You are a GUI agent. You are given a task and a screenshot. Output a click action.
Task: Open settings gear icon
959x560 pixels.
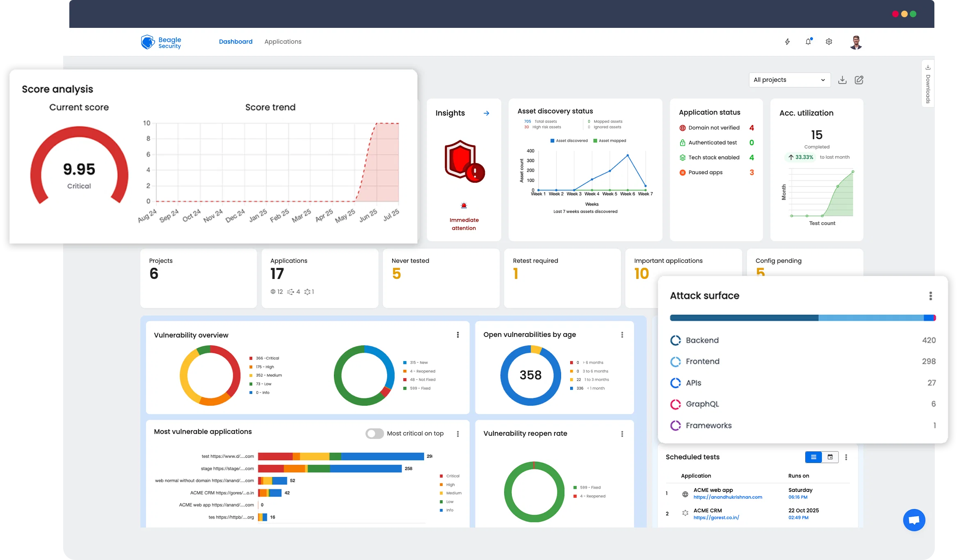pos(829,41)
